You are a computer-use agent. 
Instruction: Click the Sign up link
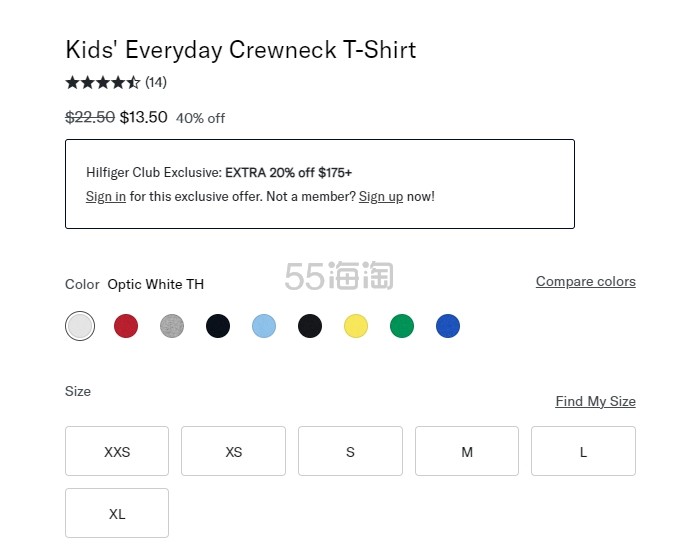[381, 197]
